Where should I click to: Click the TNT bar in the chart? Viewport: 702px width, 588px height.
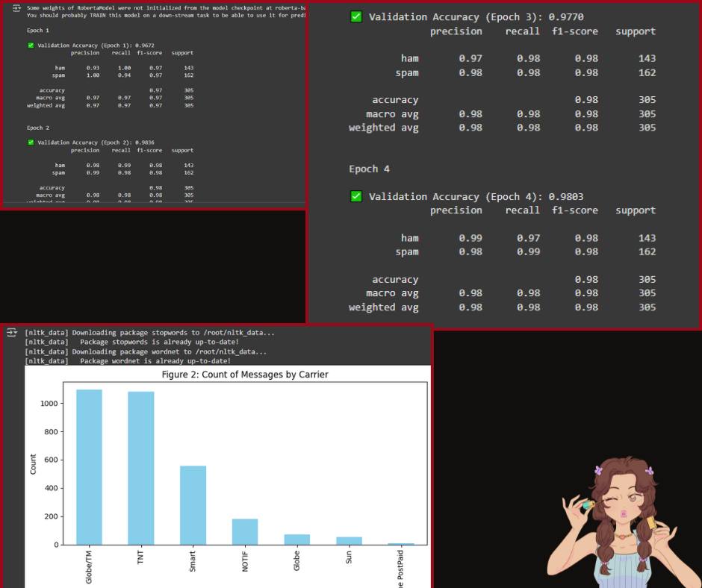click(141, 468)
